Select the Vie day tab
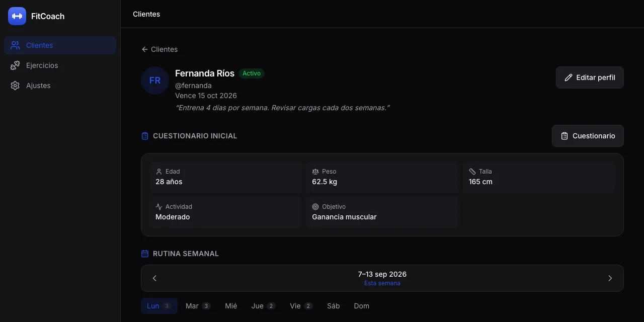 coord(301,306)
